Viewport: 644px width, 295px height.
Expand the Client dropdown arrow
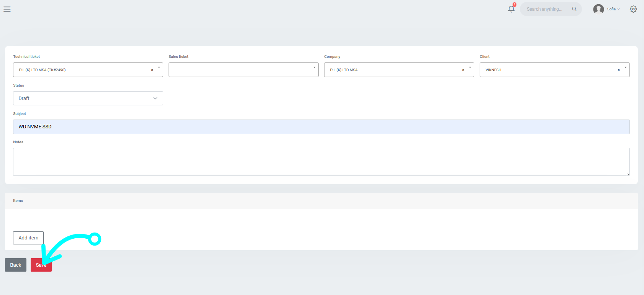tap(626, 68)
